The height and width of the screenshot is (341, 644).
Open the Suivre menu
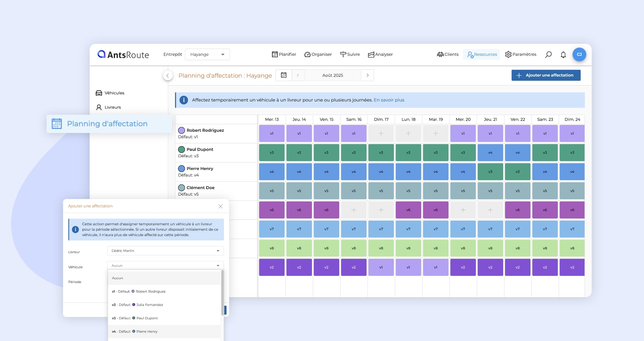tap(350, 54)
